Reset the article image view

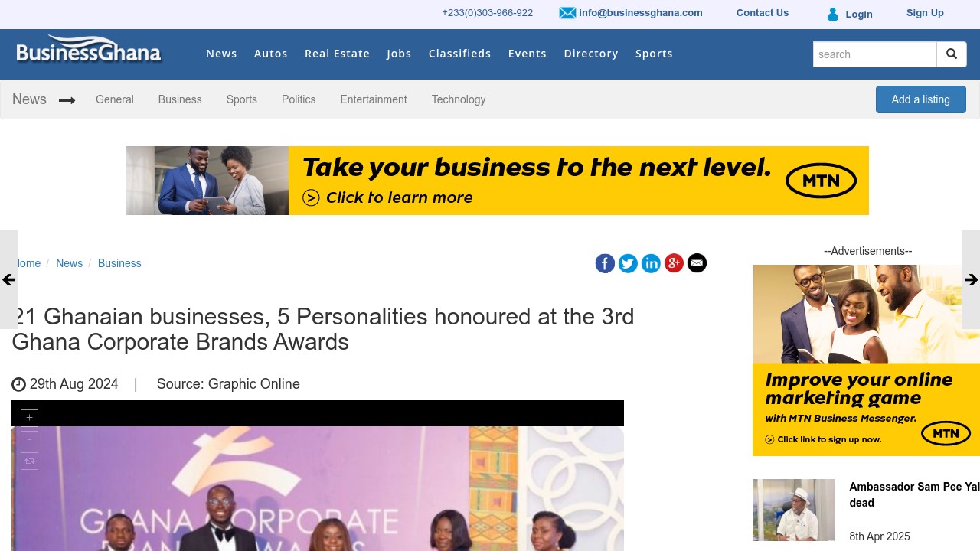coord(29,461)
